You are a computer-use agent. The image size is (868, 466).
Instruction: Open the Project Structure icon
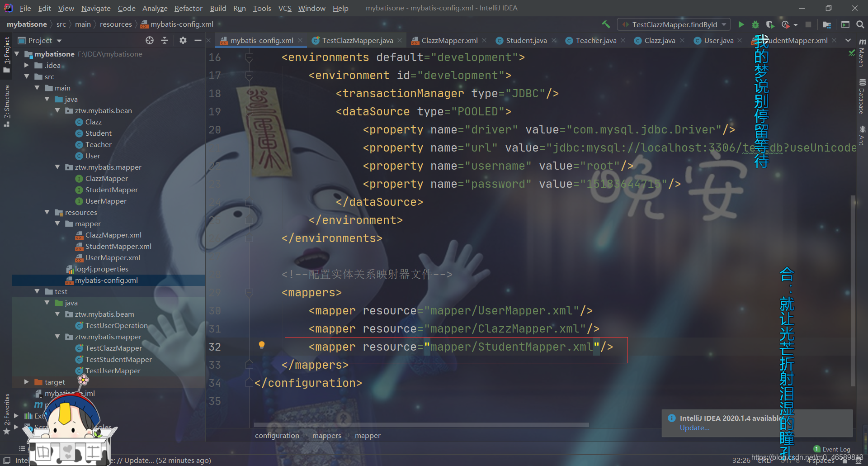click(827, 24)
